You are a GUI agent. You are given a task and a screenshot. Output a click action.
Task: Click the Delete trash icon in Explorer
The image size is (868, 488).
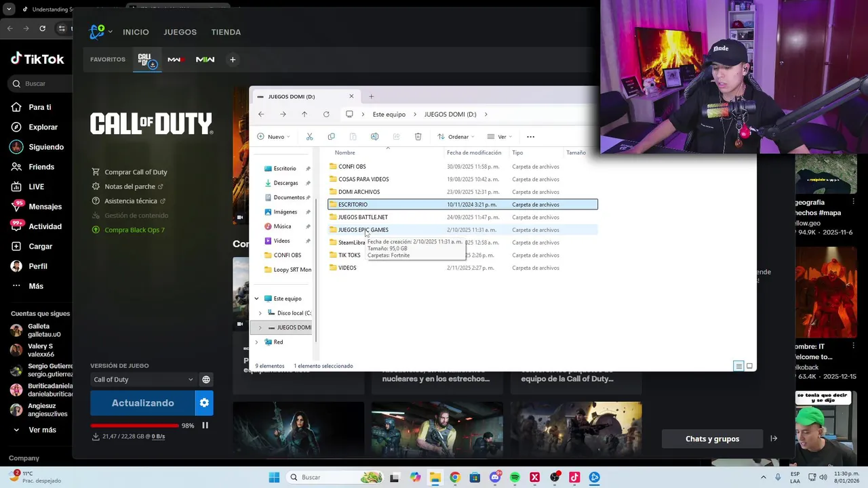[418, 137]
